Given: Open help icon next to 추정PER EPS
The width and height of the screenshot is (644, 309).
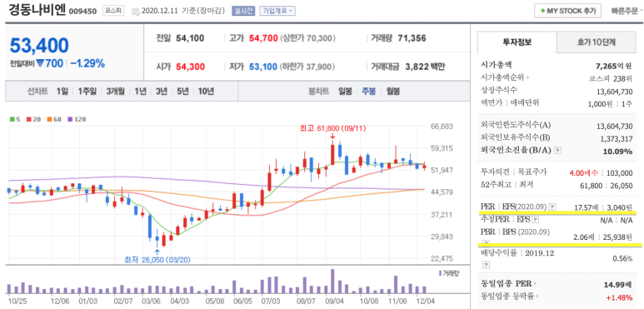Looking at the screenshot, I should coord(535,220).
